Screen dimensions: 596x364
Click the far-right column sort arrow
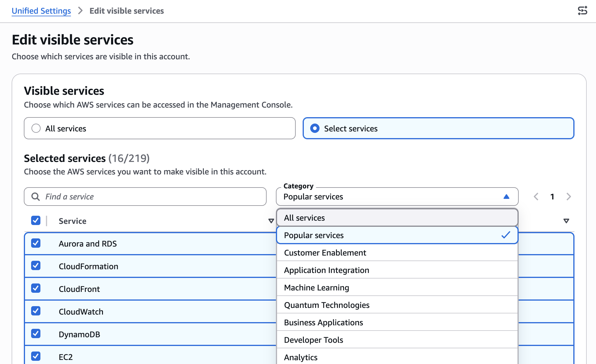click(566, 221)
